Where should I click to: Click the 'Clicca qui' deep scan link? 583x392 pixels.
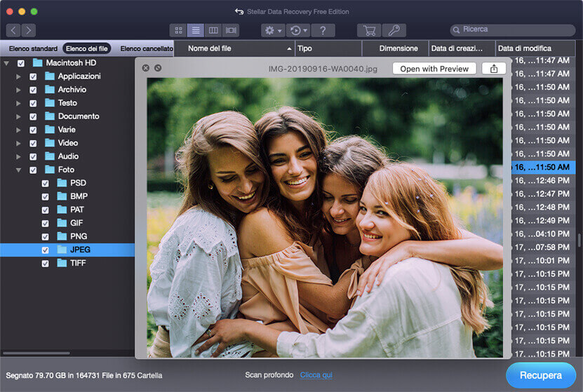tap(316, 375)
